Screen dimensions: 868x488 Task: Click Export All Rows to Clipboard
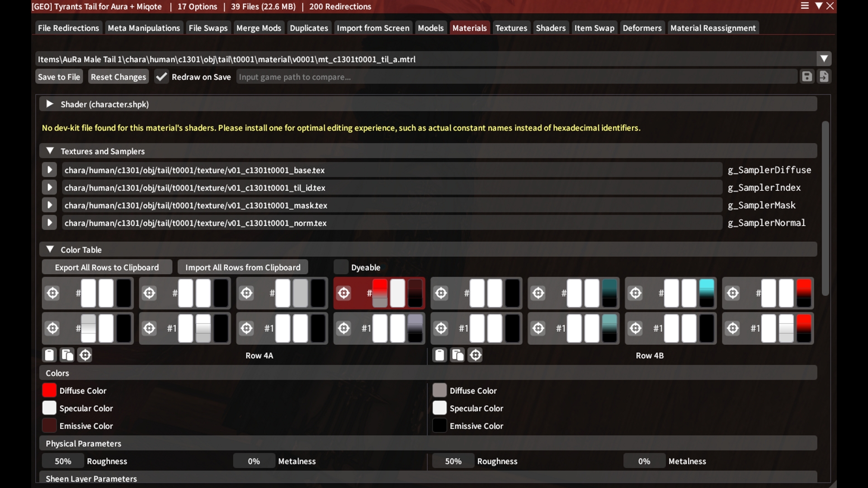click(107, 267)
